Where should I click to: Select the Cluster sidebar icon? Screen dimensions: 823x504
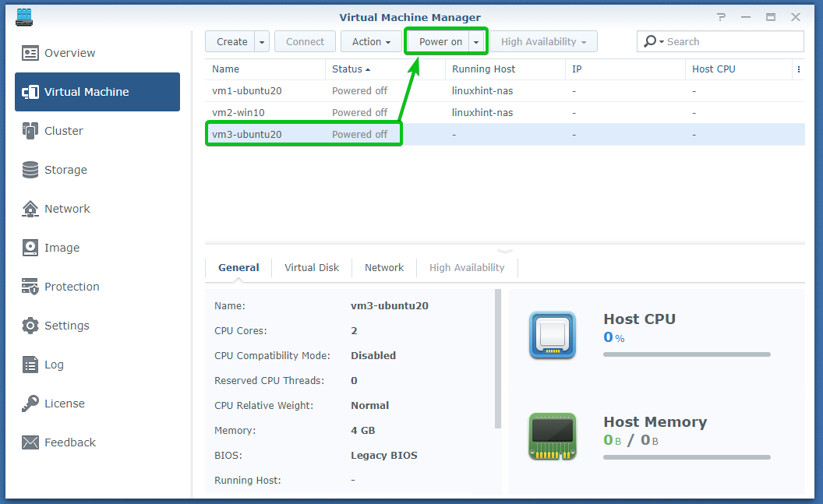(x=30, y=131)
